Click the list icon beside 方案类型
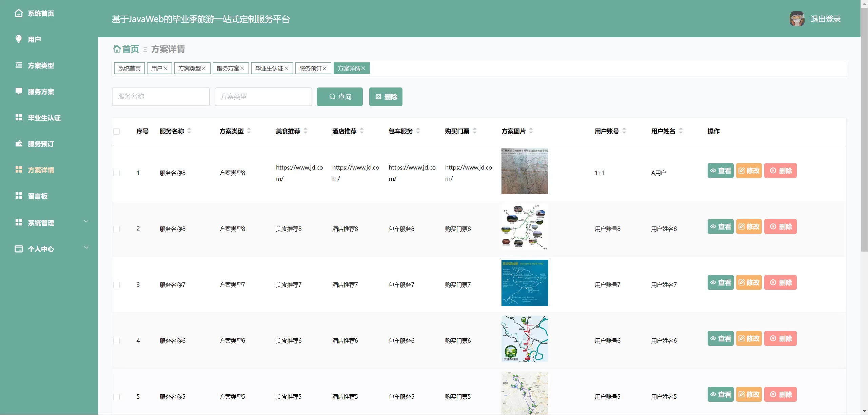The image size is (868, 415). pos(19,65)
